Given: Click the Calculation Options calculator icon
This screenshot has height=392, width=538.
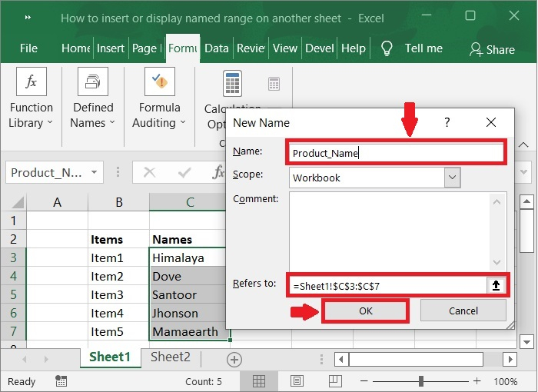Looking at the screenshot, I should click(x=232, y=84).
